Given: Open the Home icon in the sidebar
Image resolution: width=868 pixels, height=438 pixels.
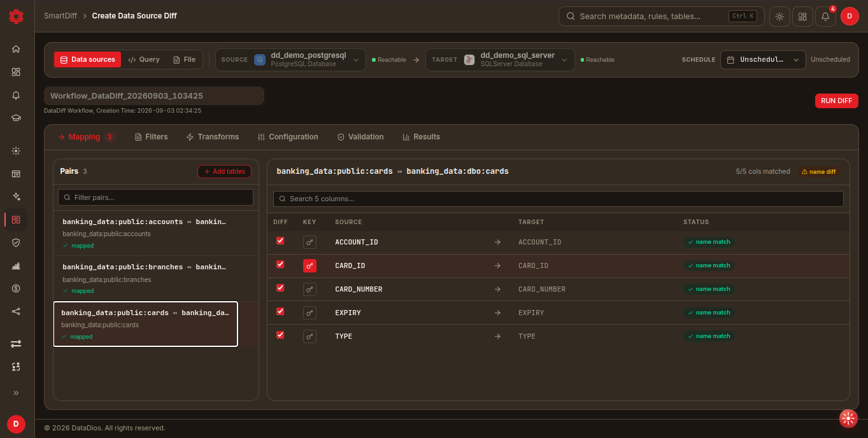Looking at the screenshot, I should [16, 49].
